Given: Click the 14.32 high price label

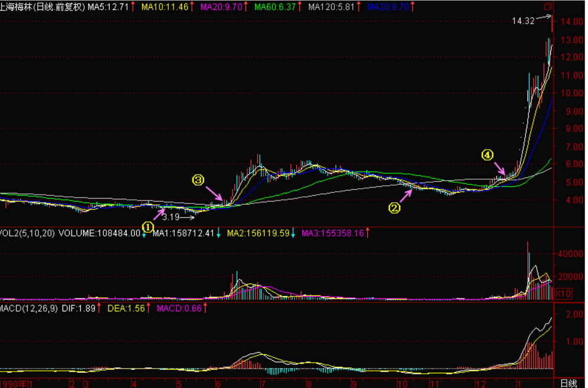Looking at the screenshot, I should (x=523, y=21).
